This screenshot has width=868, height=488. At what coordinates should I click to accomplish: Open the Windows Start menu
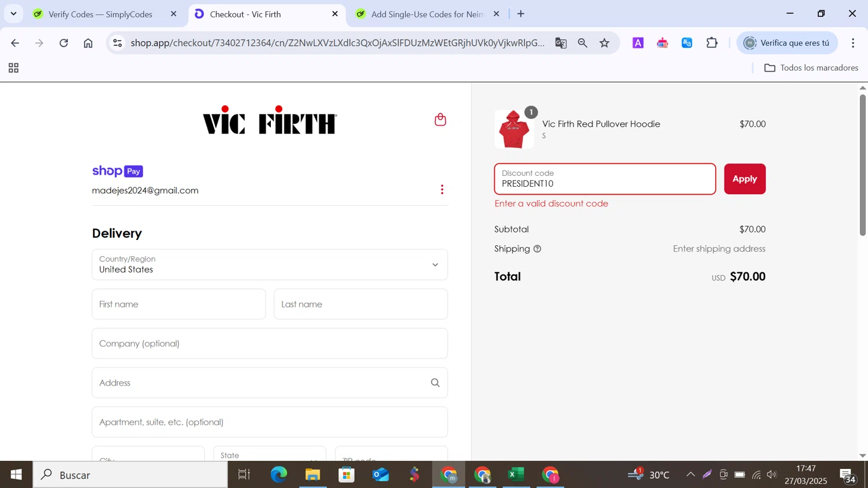coord(16,475)
